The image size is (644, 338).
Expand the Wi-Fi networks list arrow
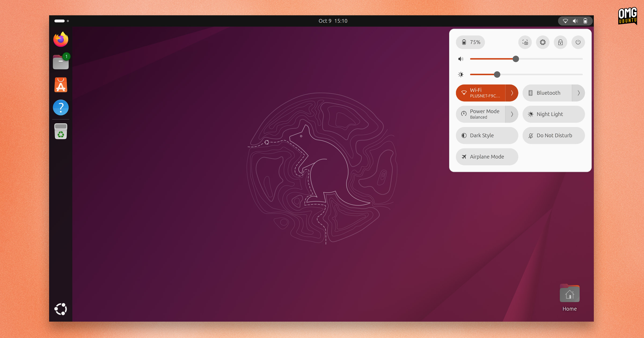(512, 93)
